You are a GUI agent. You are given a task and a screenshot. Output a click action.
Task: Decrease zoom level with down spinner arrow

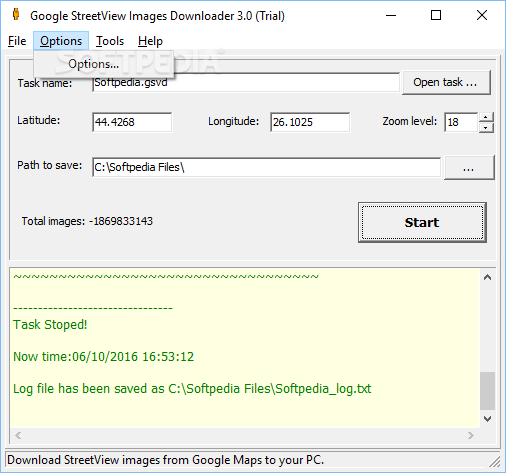[486, 128]
